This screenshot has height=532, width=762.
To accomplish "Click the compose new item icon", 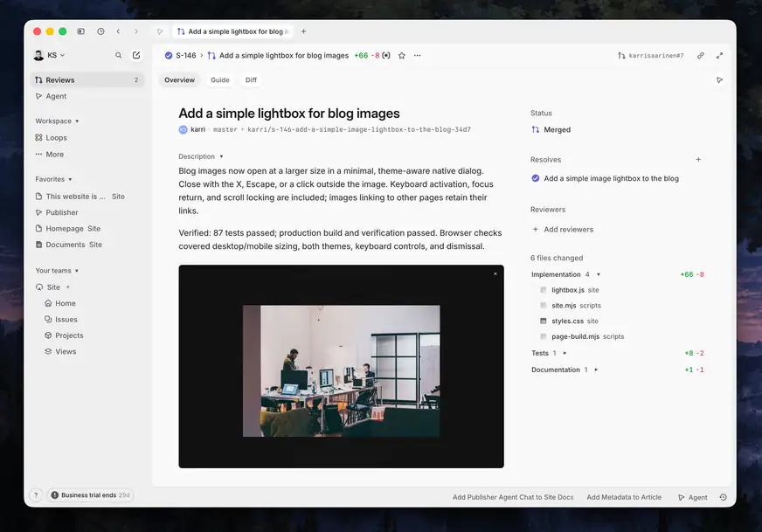I will 136,55.
